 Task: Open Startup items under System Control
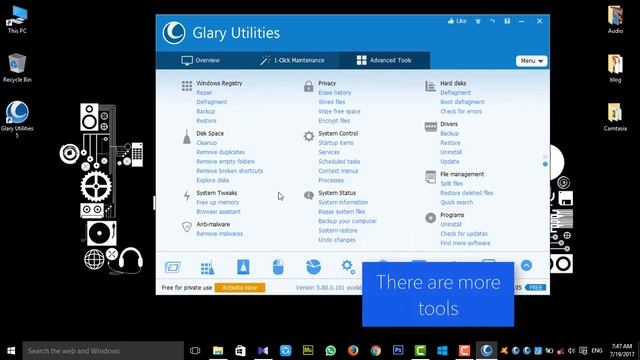click(x=336, y=143)
